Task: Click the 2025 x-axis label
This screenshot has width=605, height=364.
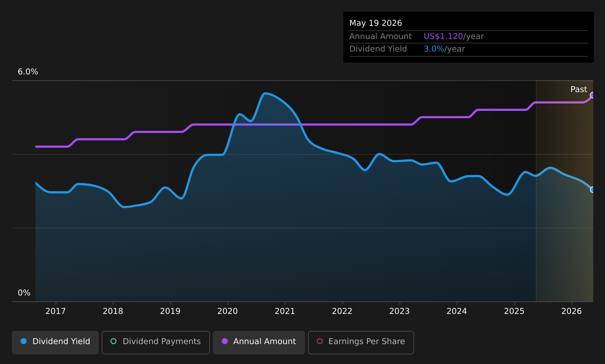Action: 514,311
